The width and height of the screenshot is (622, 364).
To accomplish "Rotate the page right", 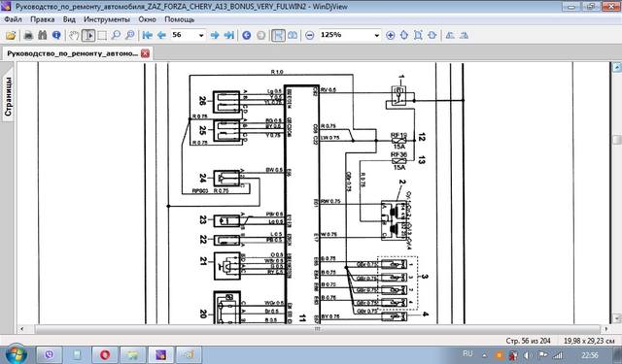I will 464,35.
